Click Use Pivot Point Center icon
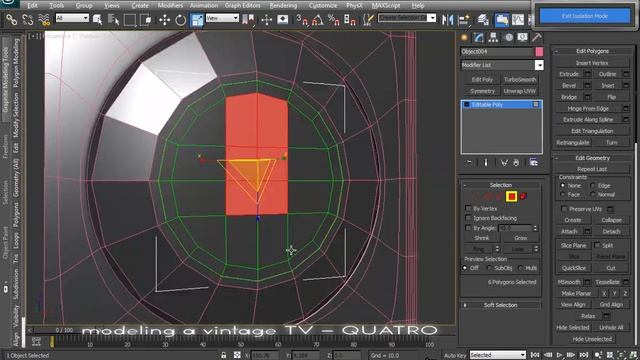Viewport: 640px width, 360px height. [248, 19]
